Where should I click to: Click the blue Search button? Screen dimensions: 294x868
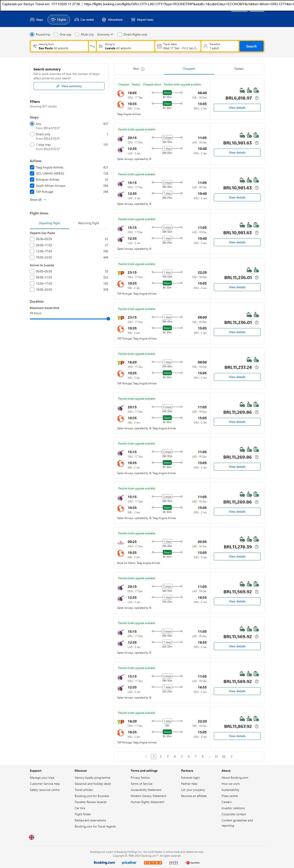251,46
